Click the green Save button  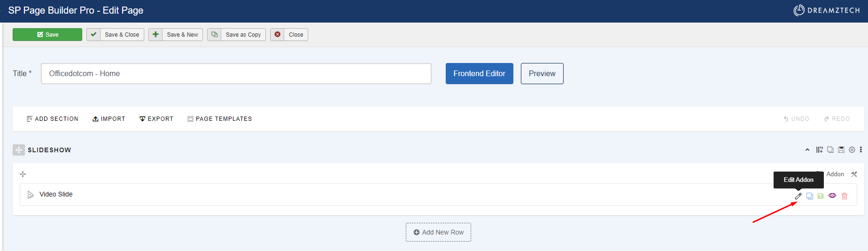(x=47, y=35)
